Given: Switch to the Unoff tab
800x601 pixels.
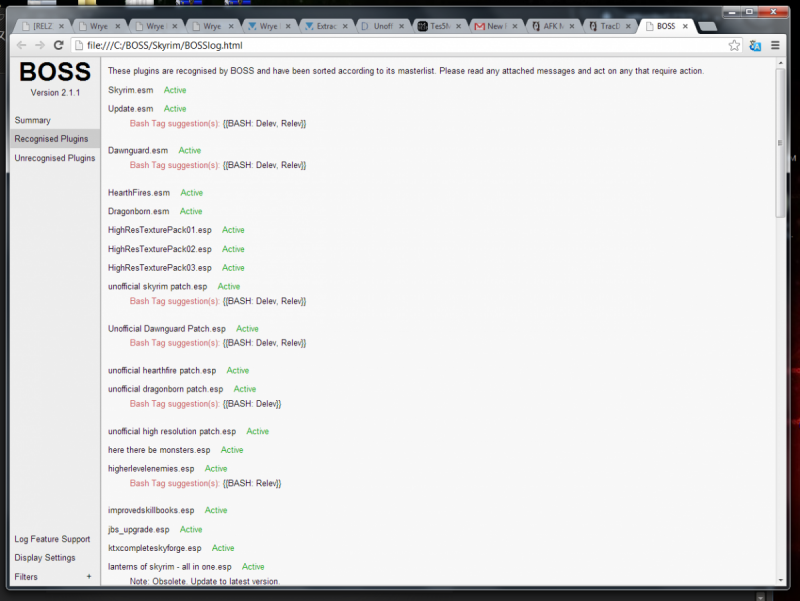Looking at the screenshot, I should [383, 26].
